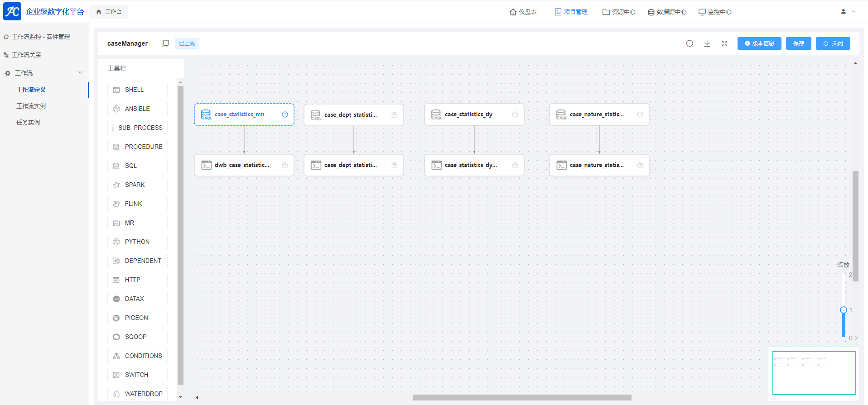The height and width of the screenshot is (405, 868).
Task: Toggle fullscreen canvas view icon
Action: (x=724, y=43)
